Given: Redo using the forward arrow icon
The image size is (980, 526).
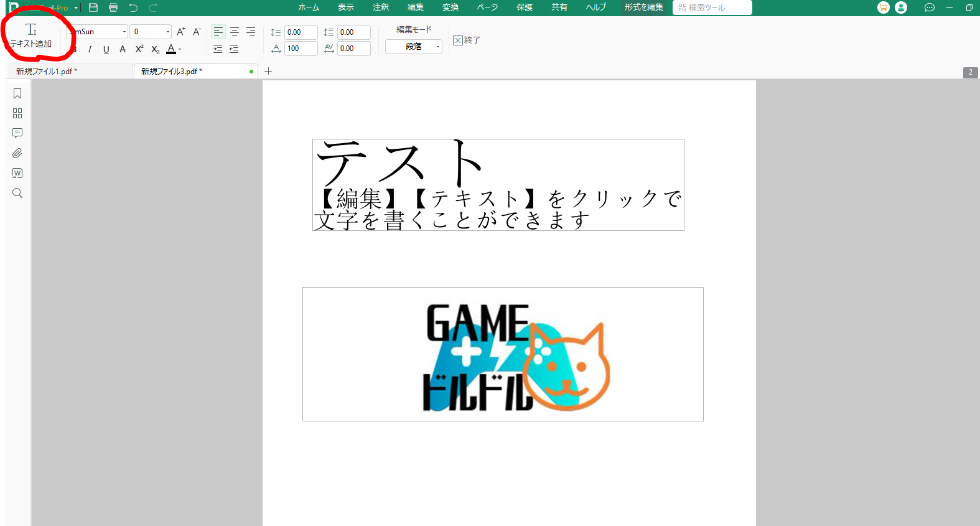Looking at the screenshot, I should 153,7.
